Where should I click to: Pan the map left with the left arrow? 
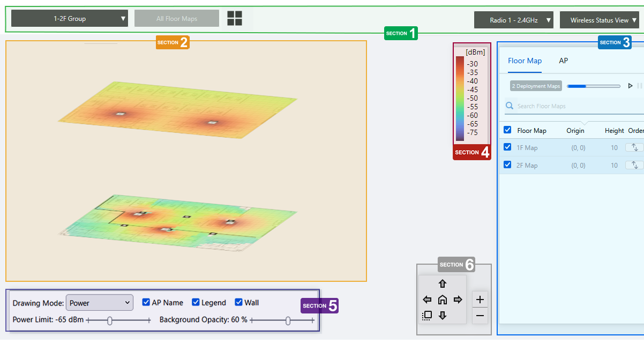[x=427, y=300]
